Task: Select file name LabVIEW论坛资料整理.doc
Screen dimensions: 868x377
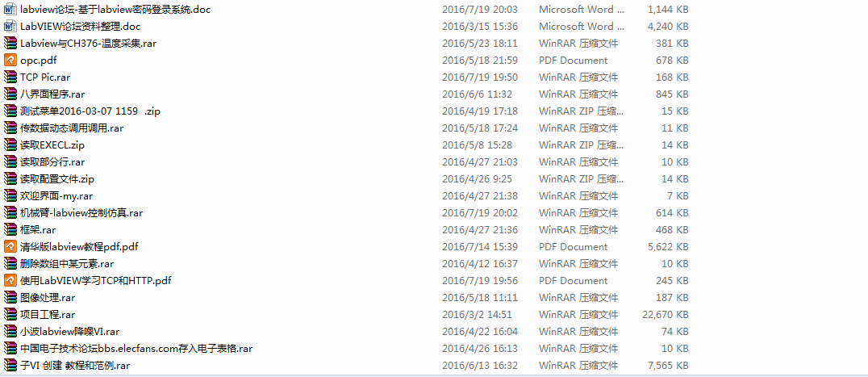Action: coord(81,26)
